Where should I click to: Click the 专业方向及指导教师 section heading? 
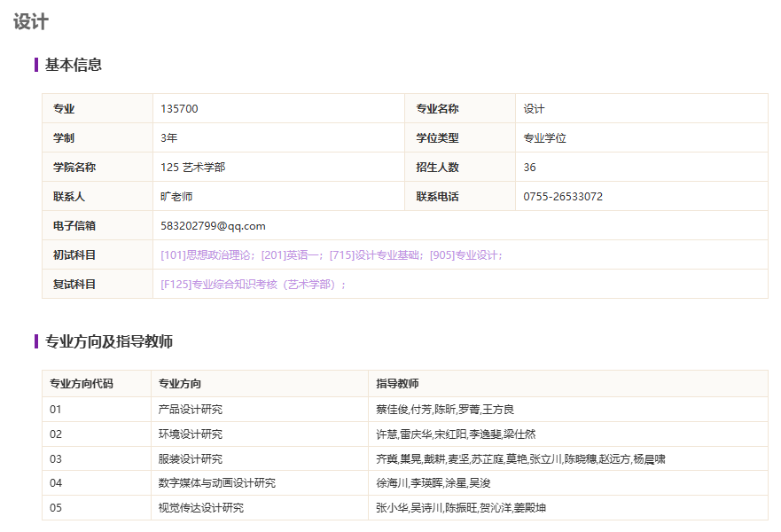click(x=109, y=341)
